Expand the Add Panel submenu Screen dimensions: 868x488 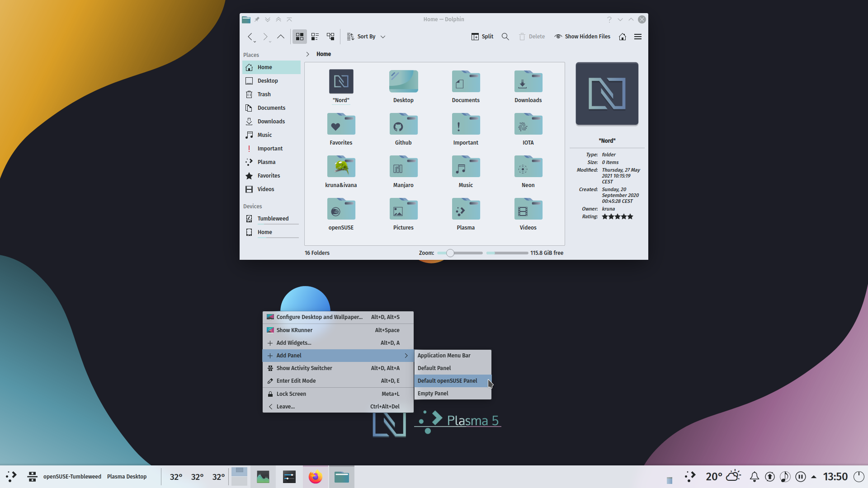338,356
